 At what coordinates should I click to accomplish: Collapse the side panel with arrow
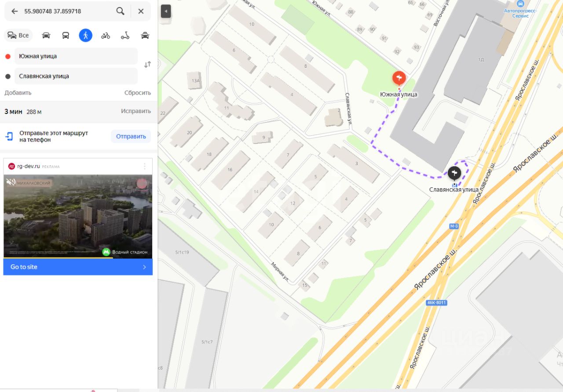[x=166, y=11]
